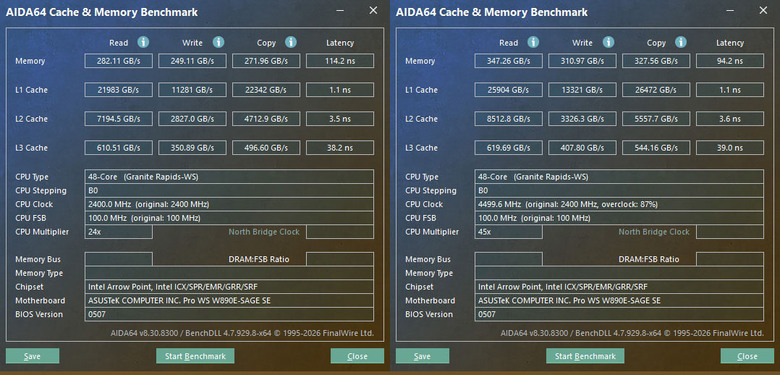Click CPU Clock field showing 4499.6 MHz

coord(619,204)
